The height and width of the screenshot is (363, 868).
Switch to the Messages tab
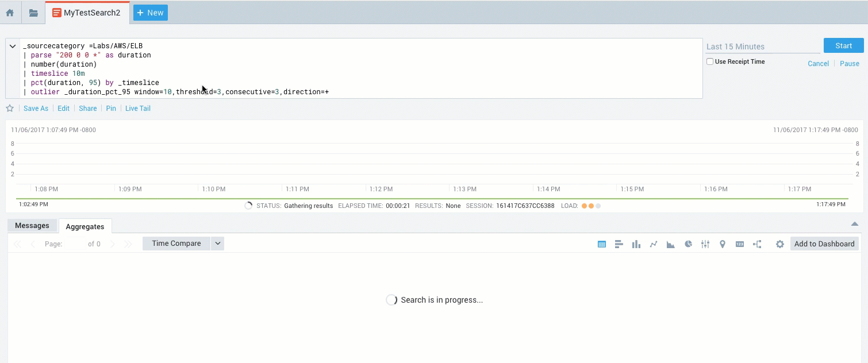[32, 225]
